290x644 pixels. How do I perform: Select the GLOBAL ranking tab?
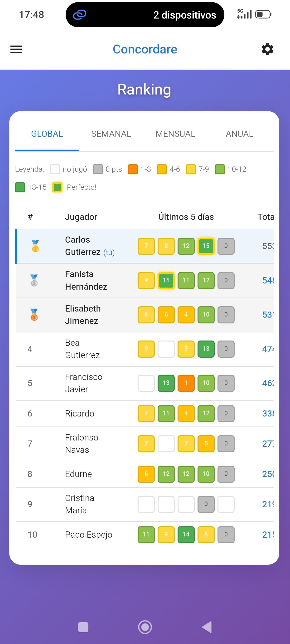(x=47, y=134)
